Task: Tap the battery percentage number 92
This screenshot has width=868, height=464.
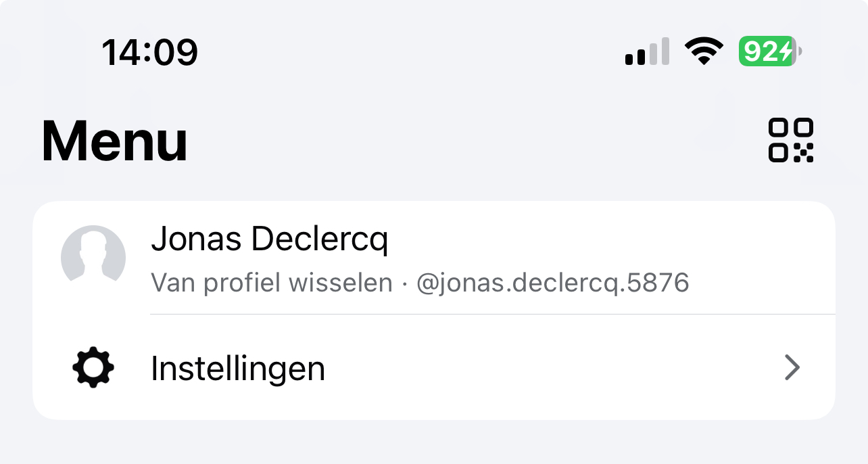Action: coord(763,51)
